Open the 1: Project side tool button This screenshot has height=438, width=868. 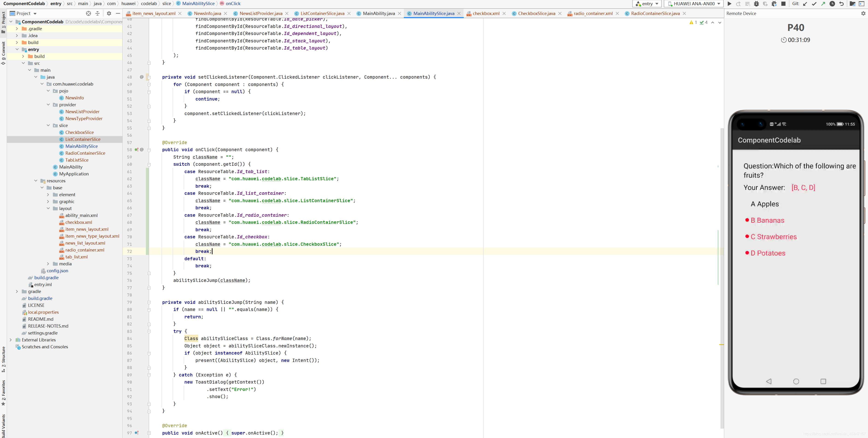coord(3,22)
